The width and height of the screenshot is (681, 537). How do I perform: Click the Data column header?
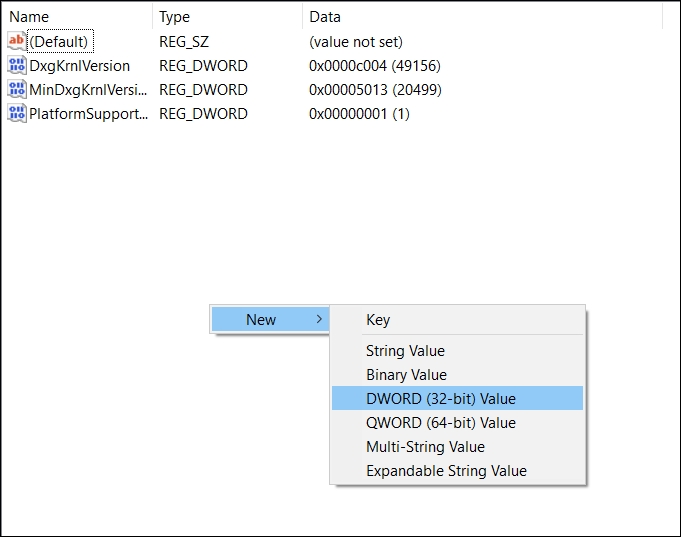[325, 17]
